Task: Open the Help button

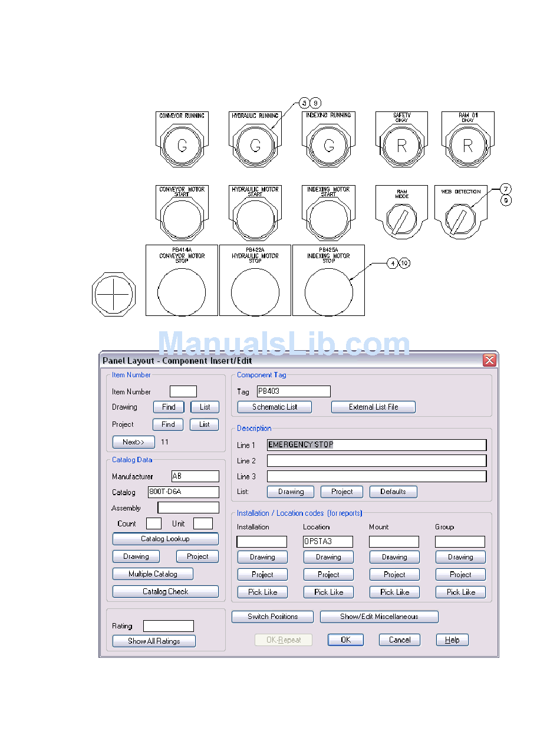Action: click(452, 640)
